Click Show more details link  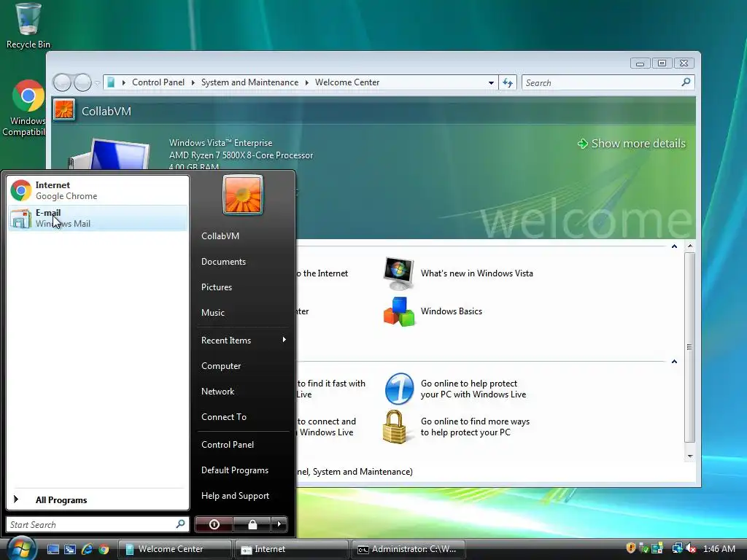632,144
